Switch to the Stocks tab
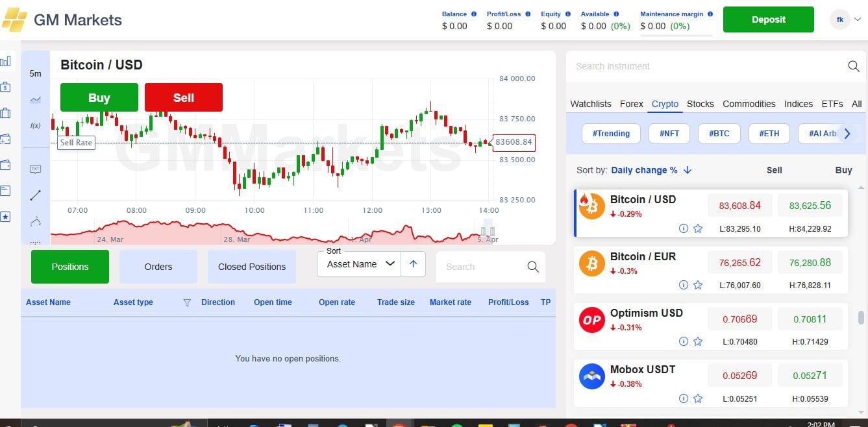This screenshot has width=868, height=427. (x=701, y=104)
